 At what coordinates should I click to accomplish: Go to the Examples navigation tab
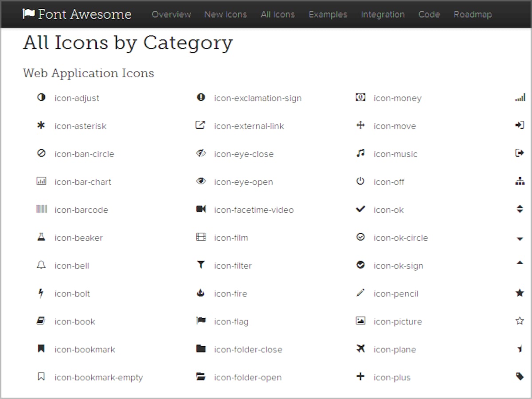coord(328,14)
